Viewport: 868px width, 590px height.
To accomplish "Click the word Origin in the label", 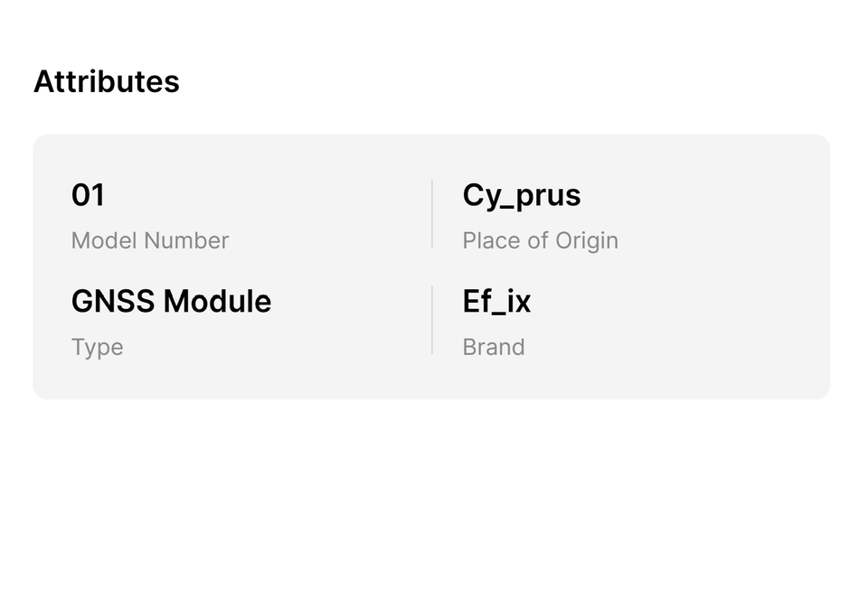I will pyautogui.click(x=587, y=240).
